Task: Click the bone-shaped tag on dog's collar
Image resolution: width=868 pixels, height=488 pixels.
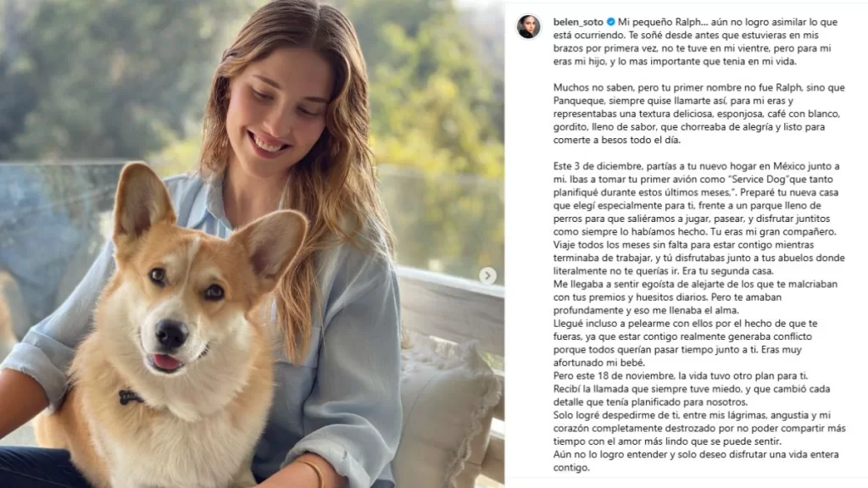Action: pyautogui.click(x=130, y=396)
